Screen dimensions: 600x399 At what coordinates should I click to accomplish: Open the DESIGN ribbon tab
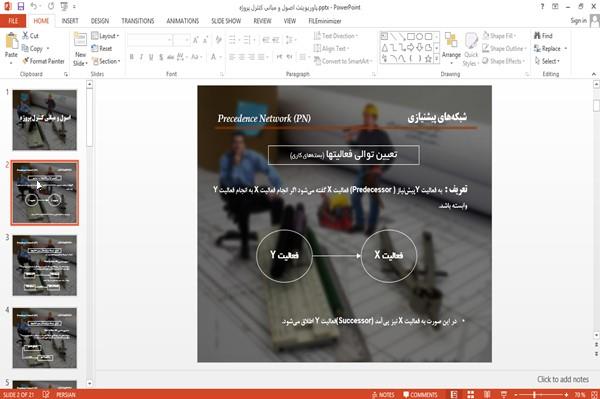click(99, 21)
